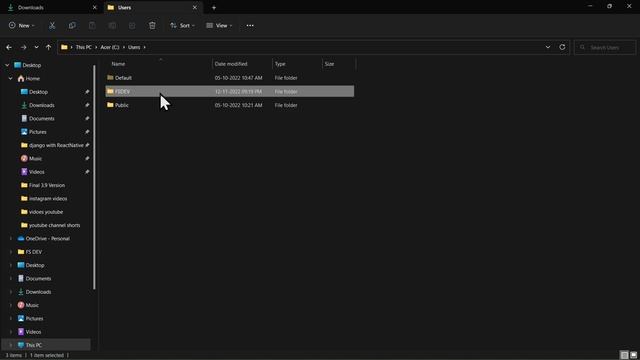Go back with the left arrow

[x=9, y=47]
